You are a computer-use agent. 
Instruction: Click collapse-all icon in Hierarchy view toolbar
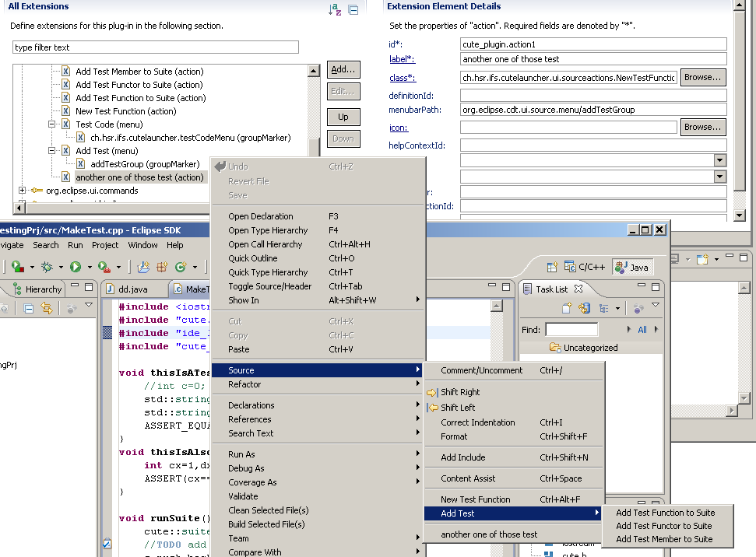[x=29, y=308]
